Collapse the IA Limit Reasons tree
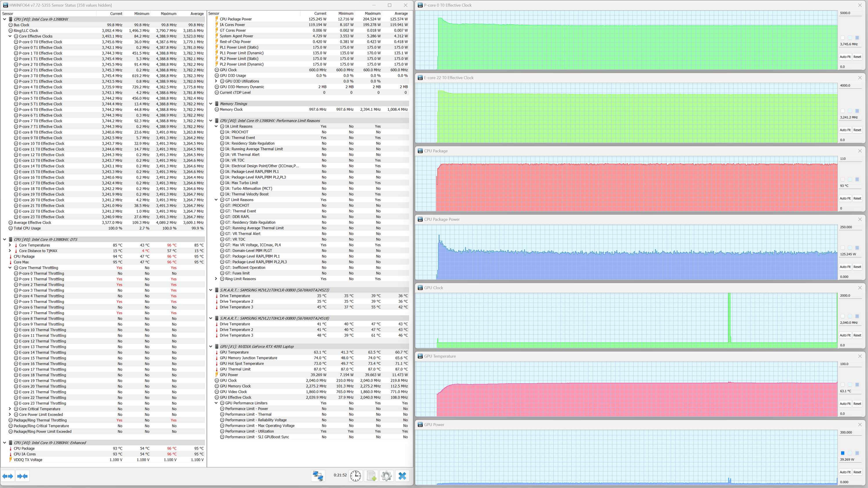Image resolution: width=868 pixels, height=488 pixels. pyautogui.click(x=216, y=126)
